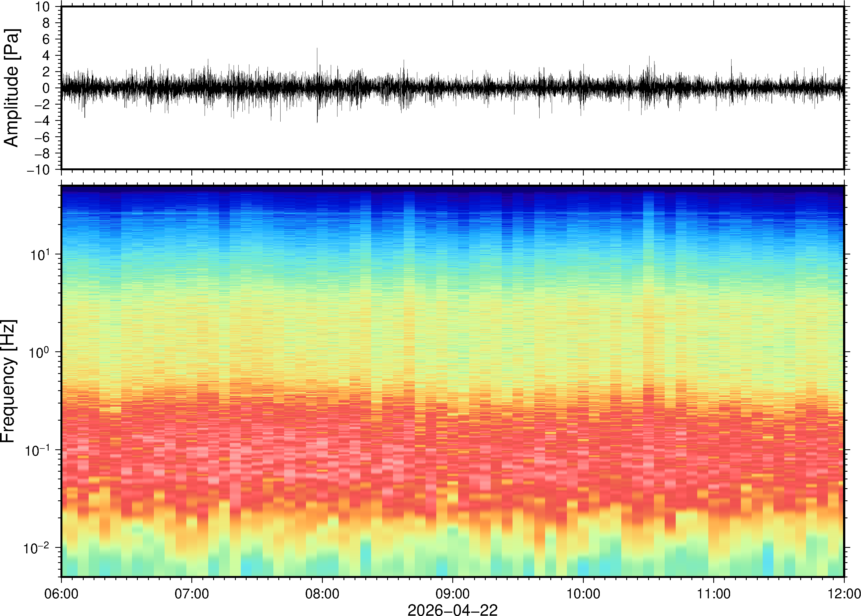Click the 07:00 time axis label
Screen dimensions: 861x616
[x=192, y=594]
